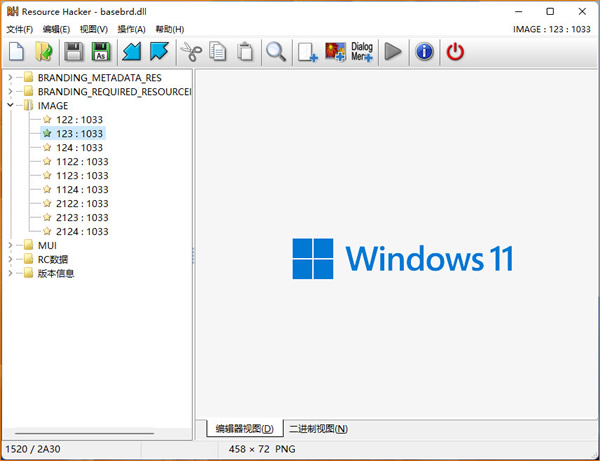This screenshot has width=600, height=461.
Task: Open the 编辑(E) menu
Action: pos(56,29)
